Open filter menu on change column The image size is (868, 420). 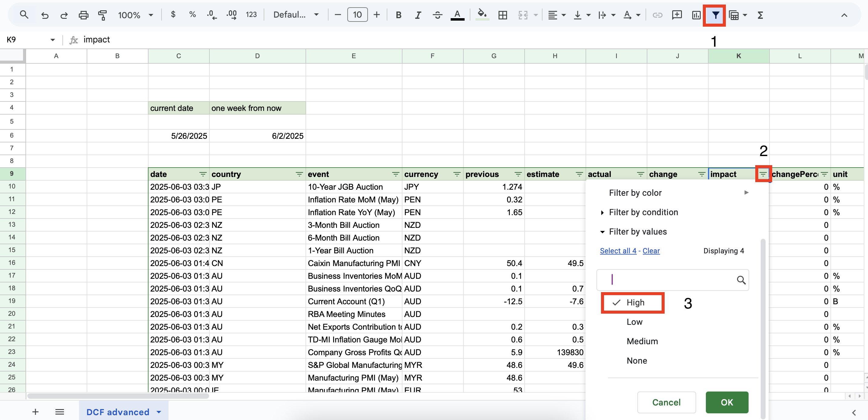click(x=702, y=174)
